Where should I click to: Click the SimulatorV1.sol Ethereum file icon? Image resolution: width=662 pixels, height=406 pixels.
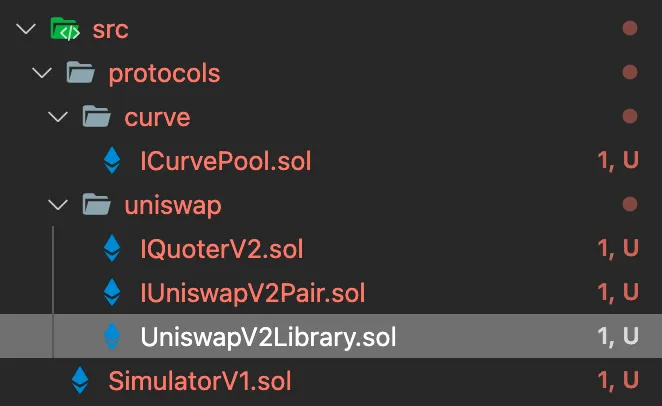(81, 381)
